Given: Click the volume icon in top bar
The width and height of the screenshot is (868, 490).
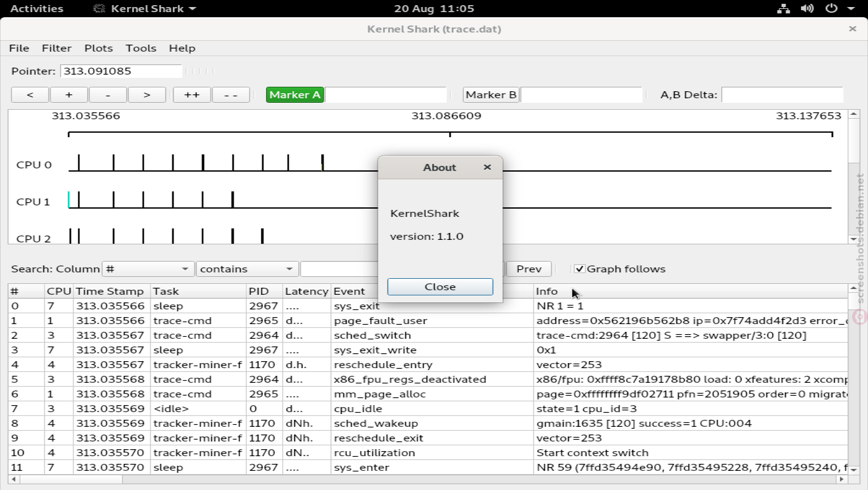Looking at the screenshot, I should pos(807,8).
